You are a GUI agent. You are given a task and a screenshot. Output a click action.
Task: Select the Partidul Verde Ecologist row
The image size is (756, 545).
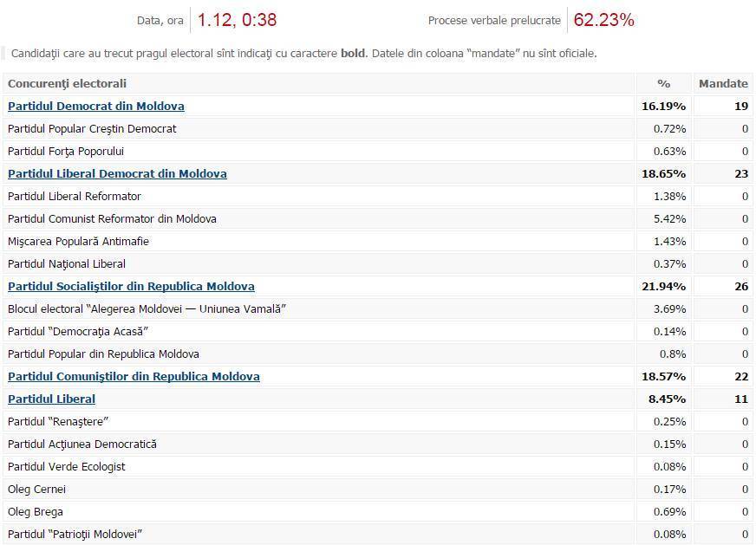click(378, 466)
